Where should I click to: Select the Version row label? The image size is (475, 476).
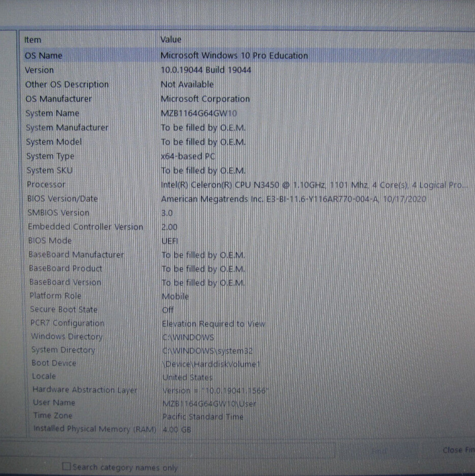(39, 70)
